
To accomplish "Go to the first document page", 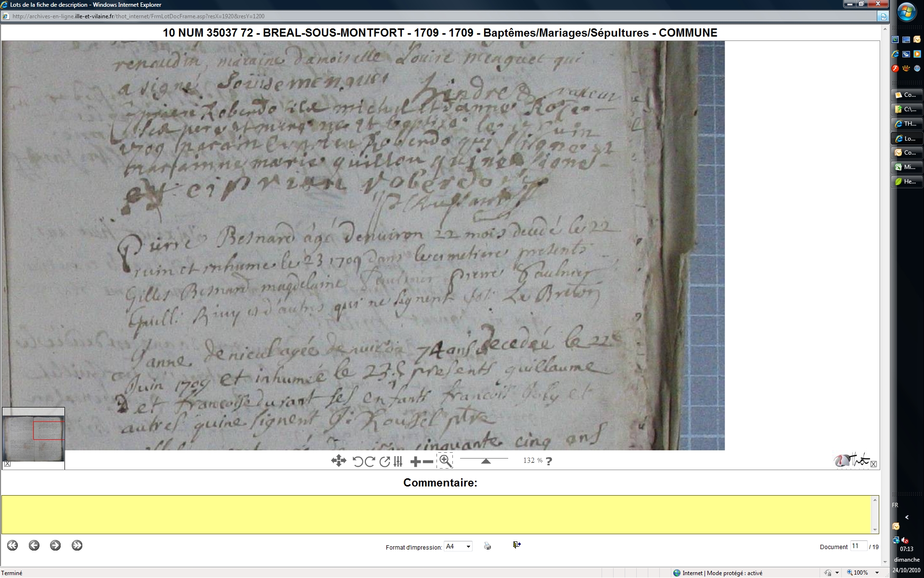I will [x=13, y=545].
